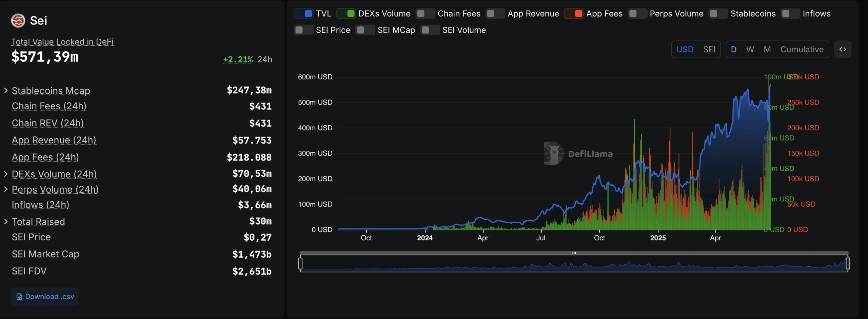868x319 pixels.
Task: Enable the SEI Price chart series
Action: coord(304,30)
